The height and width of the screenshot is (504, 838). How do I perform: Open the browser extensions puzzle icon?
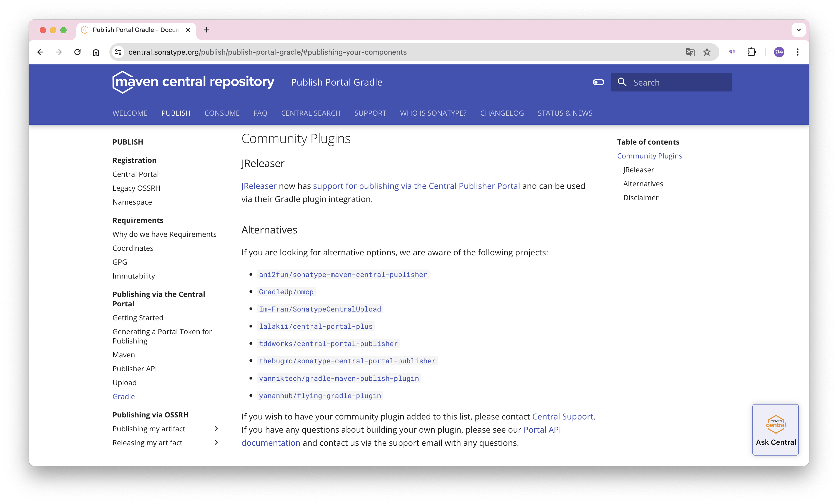point(751,52)
